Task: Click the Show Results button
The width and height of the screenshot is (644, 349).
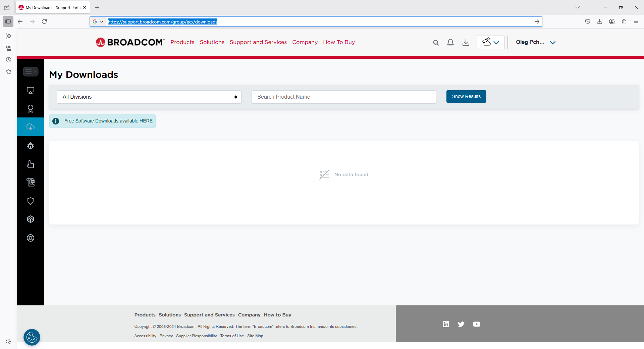Action: (x=466, y=96)
